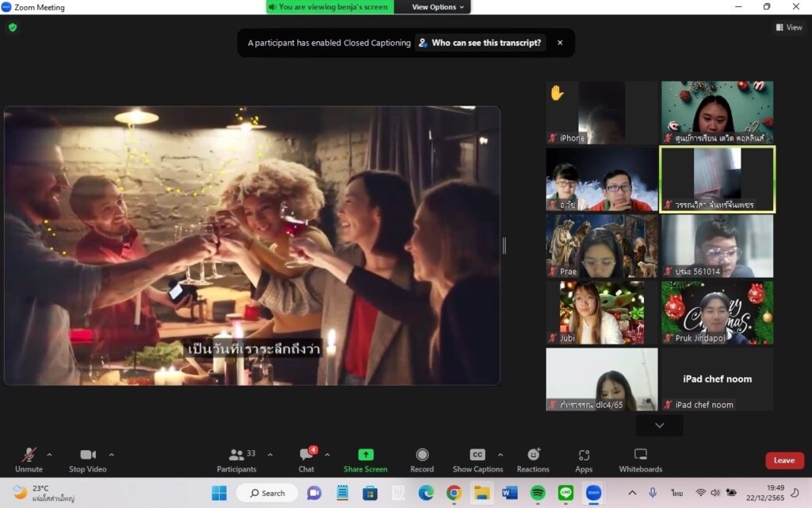Expand video options arrow next to Stop Video
Image resolution: width=812 pixels, height=508 pixels.
pos(111,455)
